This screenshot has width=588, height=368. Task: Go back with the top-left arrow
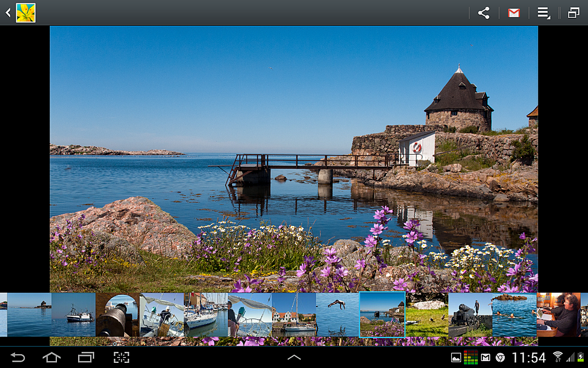tap(8, 13)
